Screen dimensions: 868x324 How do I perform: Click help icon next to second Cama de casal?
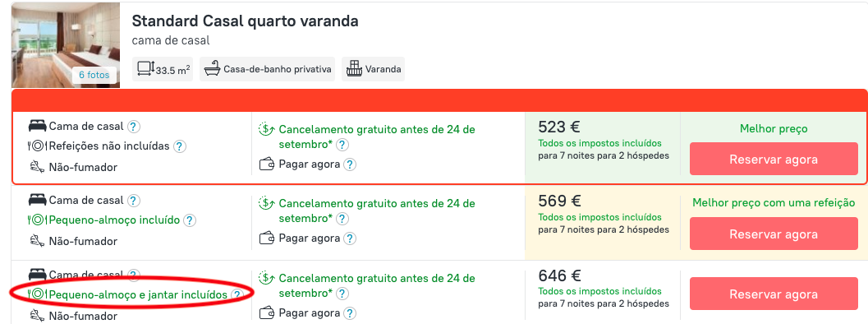(x=133, y=201)
